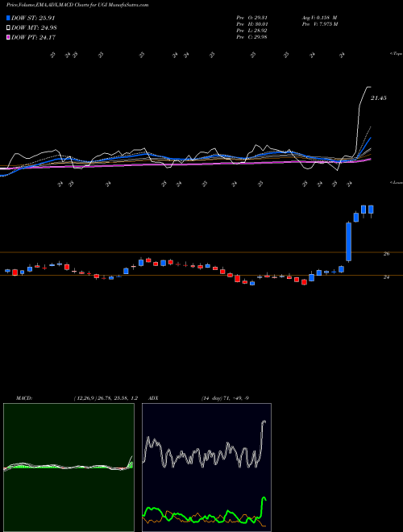This screenshot has height=532, width=403.
Task: Click the MACD parameters text (12,26,9)
Action: coord(106,398)
